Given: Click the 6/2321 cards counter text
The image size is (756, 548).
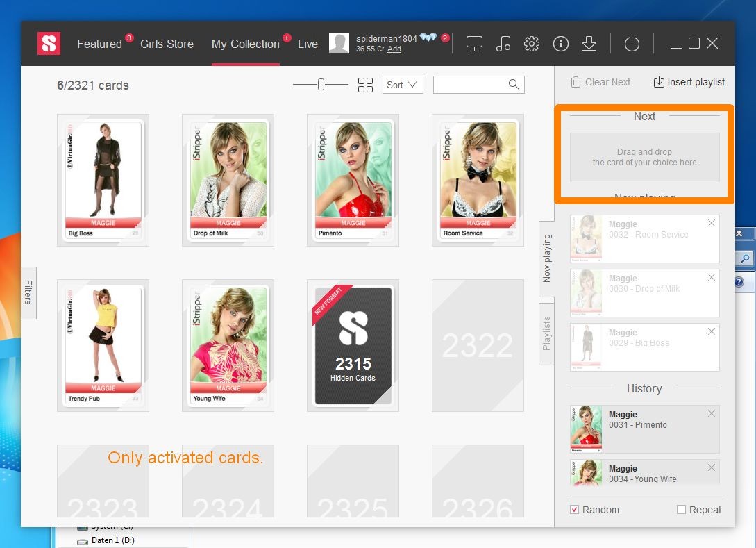Looking at the screenshot, I should pos(93,85).
